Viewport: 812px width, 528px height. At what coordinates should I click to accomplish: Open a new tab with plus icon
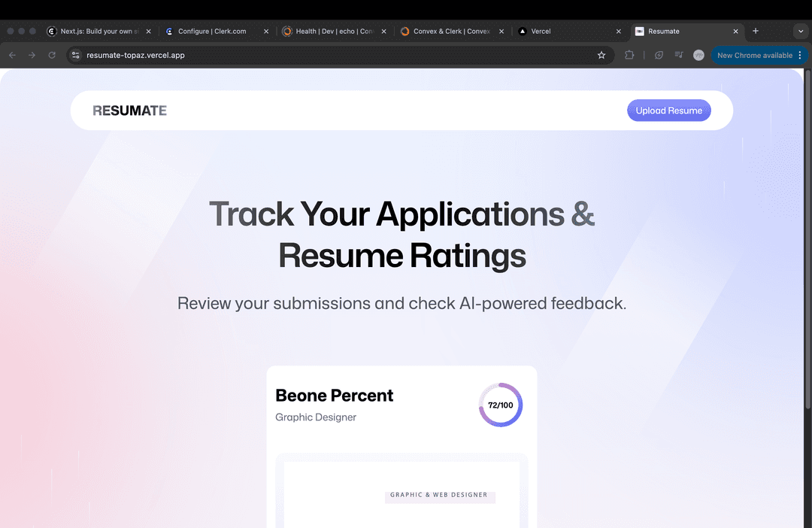(x=756, y=31)
